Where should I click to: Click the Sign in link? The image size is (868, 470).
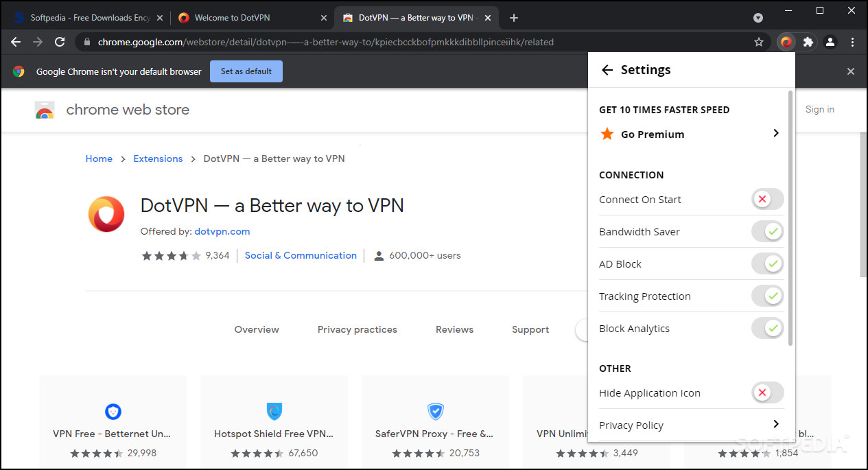coord(820,110)
